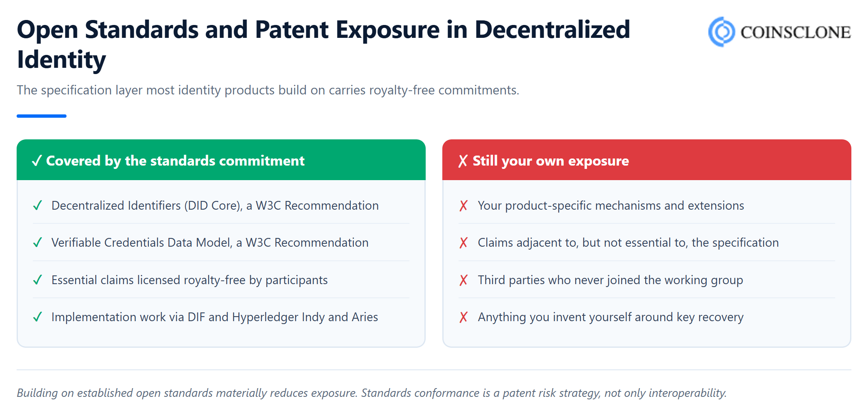This screenshot has height=416, width=868.
Task: Click Hyperledger Indy and Aries item text
Action: pos(215,317)
